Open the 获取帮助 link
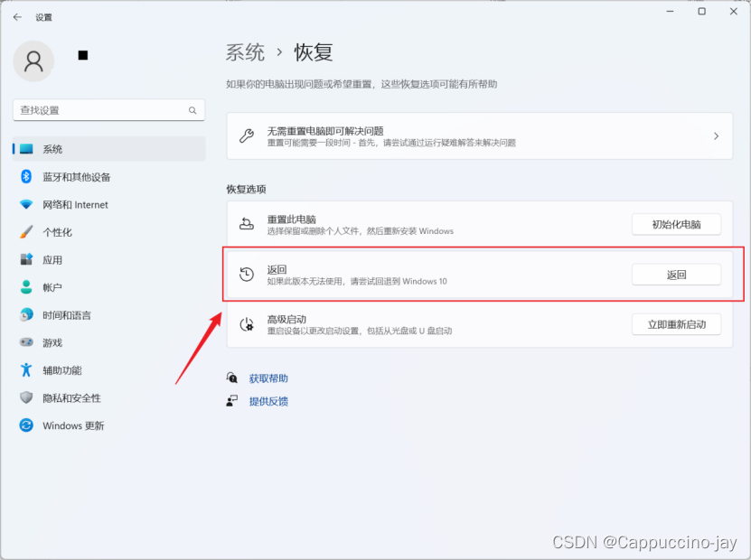 (x=268, y=378)
